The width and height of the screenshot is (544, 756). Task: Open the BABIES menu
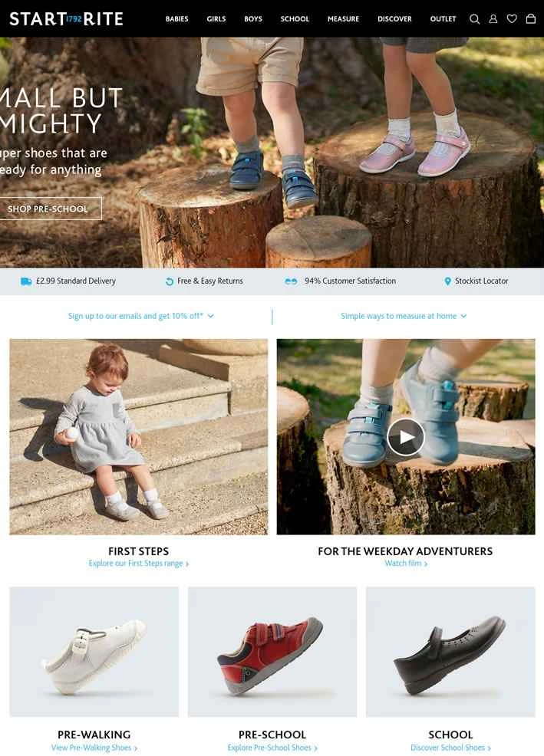[x=176, y=19]
